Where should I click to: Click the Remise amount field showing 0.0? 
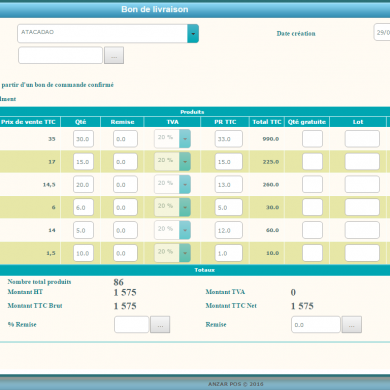316,325
